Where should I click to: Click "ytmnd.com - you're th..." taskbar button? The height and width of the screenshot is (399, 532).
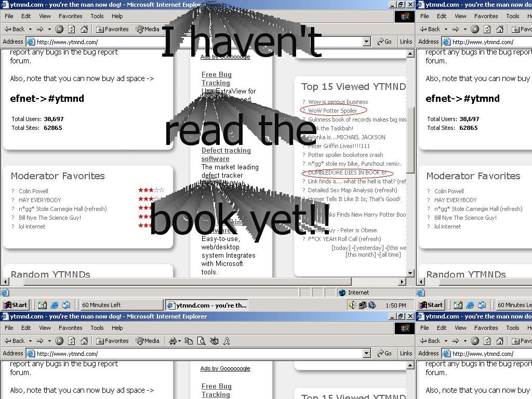pyautogui.click(x=207, y=305)
